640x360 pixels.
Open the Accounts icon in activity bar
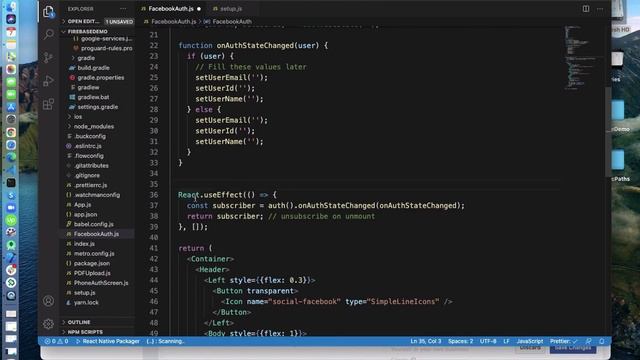(x=49, y=301)
